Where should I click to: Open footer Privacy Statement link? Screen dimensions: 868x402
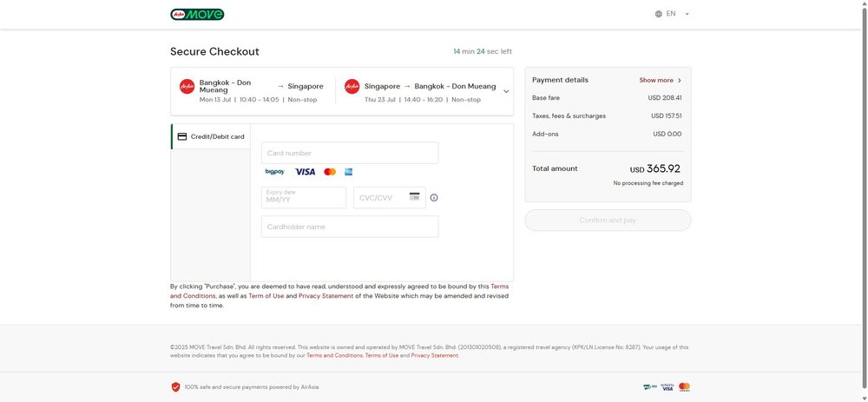(435, 355)
